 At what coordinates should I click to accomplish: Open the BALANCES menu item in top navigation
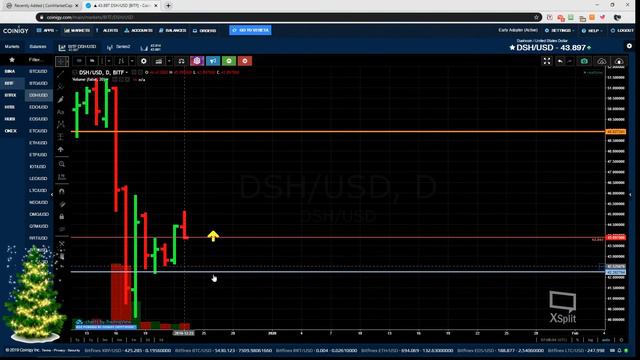coord(173,30)
